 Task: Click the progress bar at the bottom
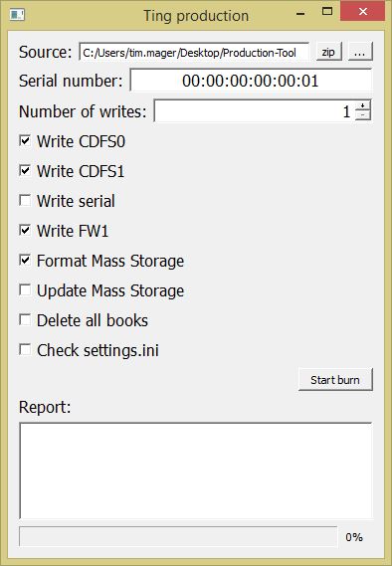178,537
